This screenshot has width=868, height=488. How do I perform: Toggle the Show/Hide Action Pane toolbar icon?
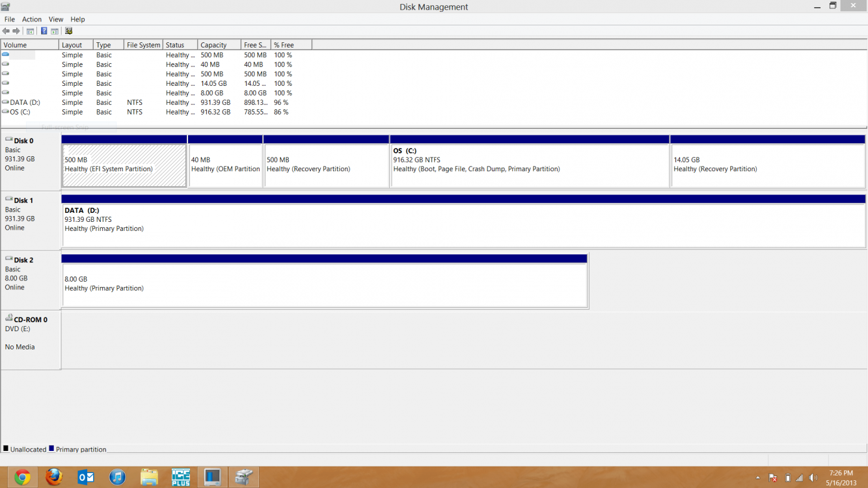click(x=55, y=31)
